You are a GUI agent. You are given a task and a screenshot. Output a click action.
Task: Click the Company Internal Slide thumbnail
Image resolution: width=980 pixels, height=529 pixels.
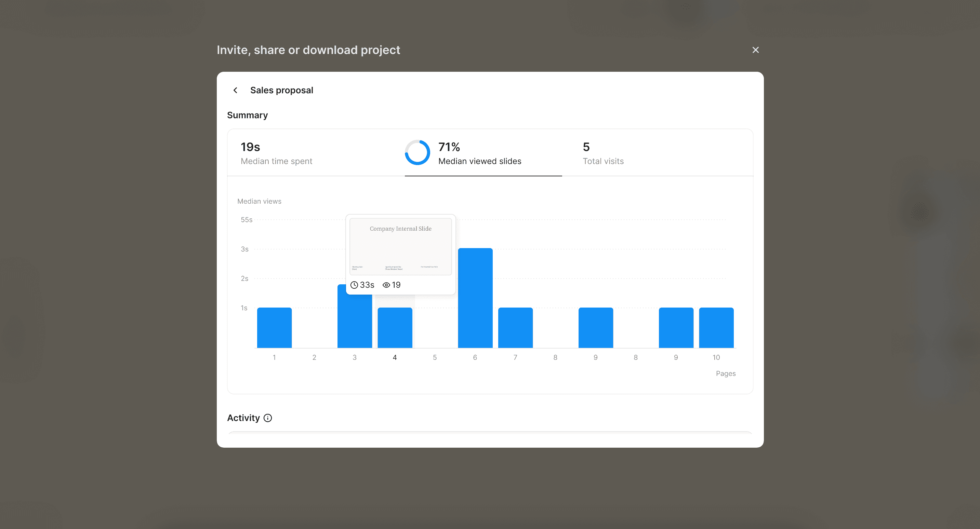401,246
